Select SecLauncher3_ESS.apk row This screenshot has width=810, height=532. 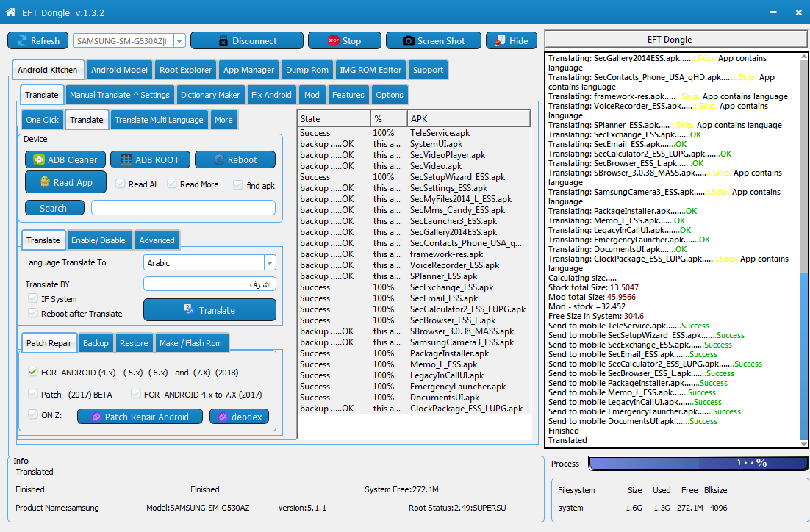click(x=415, y=221)
